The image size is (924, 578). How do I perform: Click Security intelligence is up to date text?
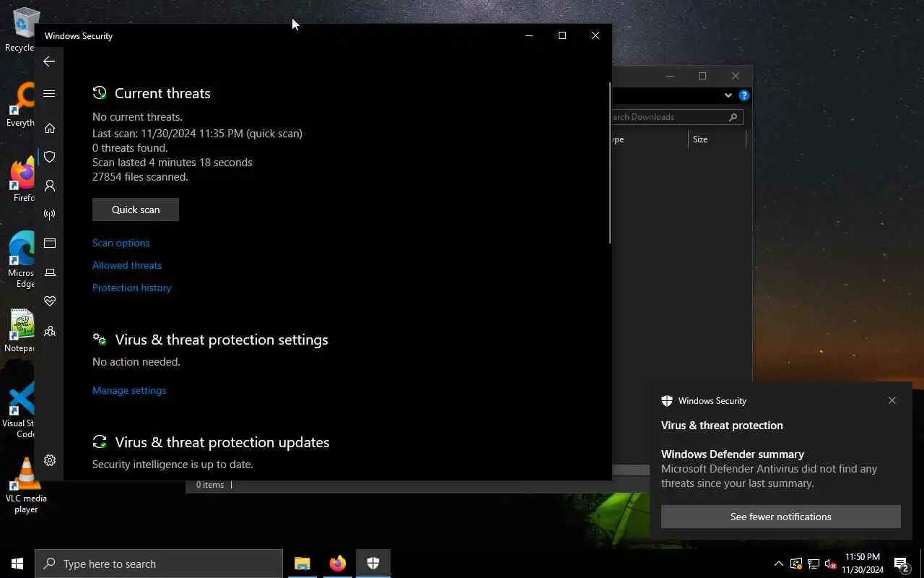(173, 465)
